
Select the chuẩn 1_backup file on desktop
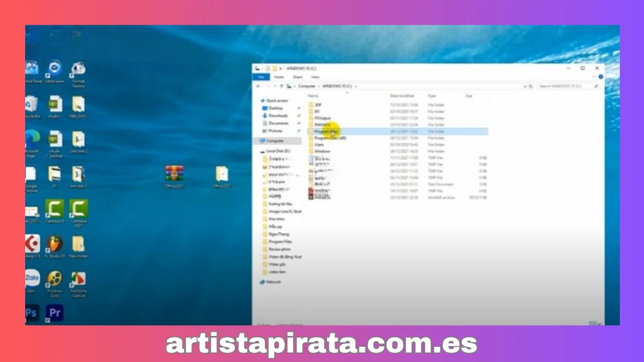[54, 144]
